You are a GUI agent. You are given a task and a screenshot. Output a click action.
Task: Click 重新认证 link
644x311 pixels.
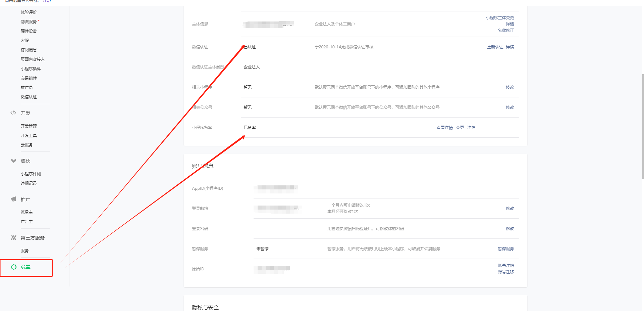pos(495,47)
